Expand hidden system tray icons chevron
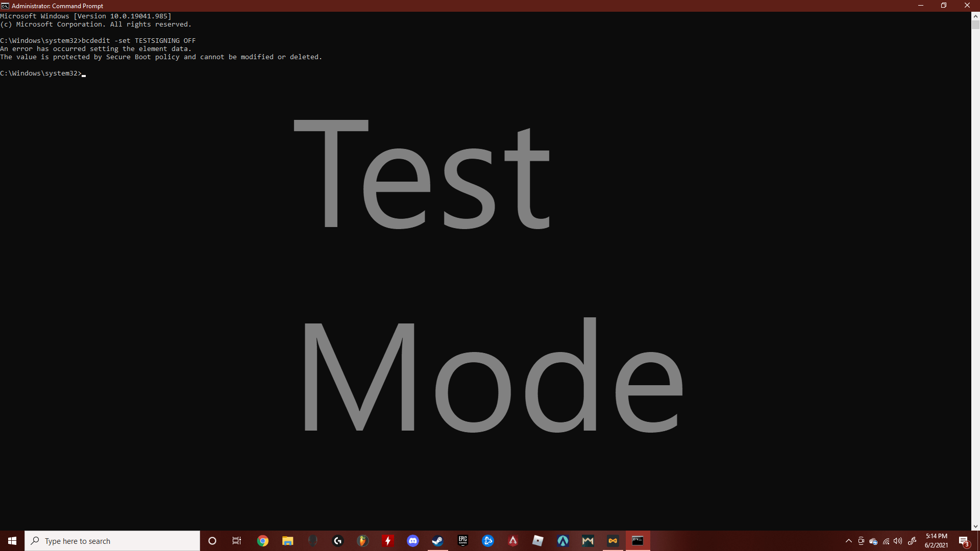 849,541
